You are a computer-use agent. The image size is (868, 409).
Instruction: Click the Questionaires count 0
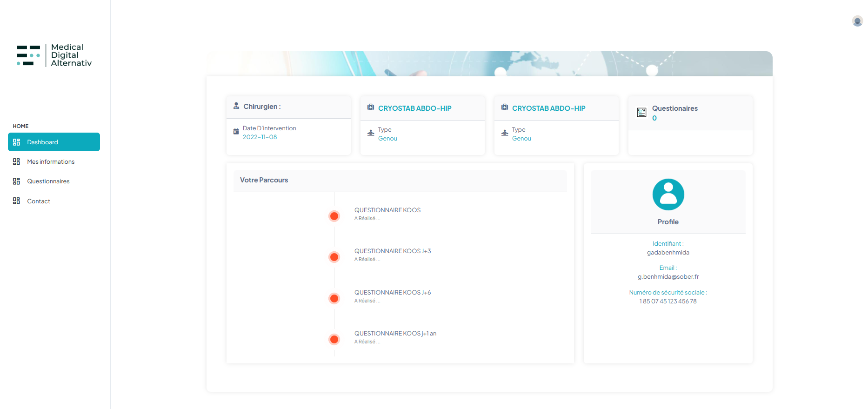[x=654, y=118]
